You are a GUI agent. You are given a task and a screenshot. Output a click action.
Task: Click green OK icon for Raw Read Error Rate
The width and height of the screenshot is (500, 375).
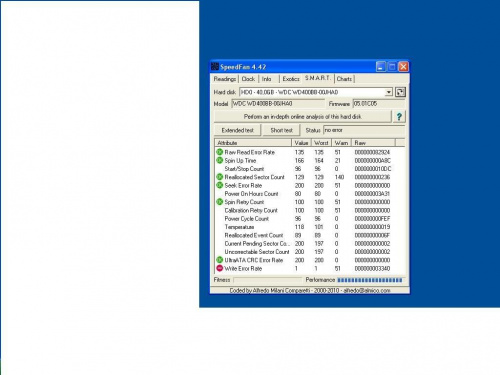point(219,152)
